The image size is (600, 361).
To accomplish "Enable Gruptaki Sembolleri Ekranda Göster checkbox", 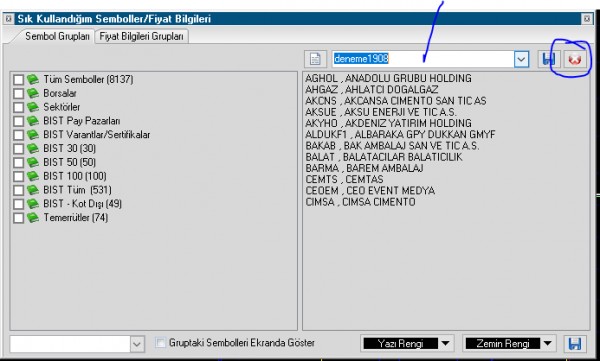I will (161, 343).
